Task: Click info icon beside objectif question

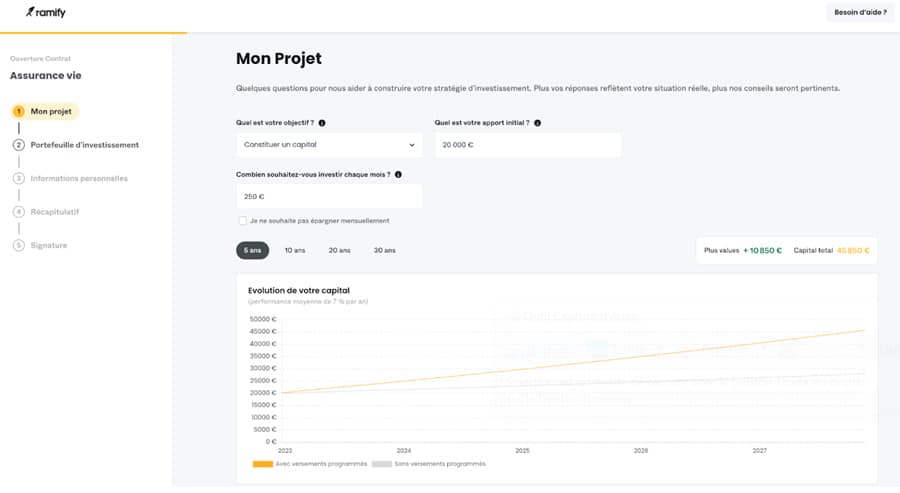Action: tap(322, 123)
